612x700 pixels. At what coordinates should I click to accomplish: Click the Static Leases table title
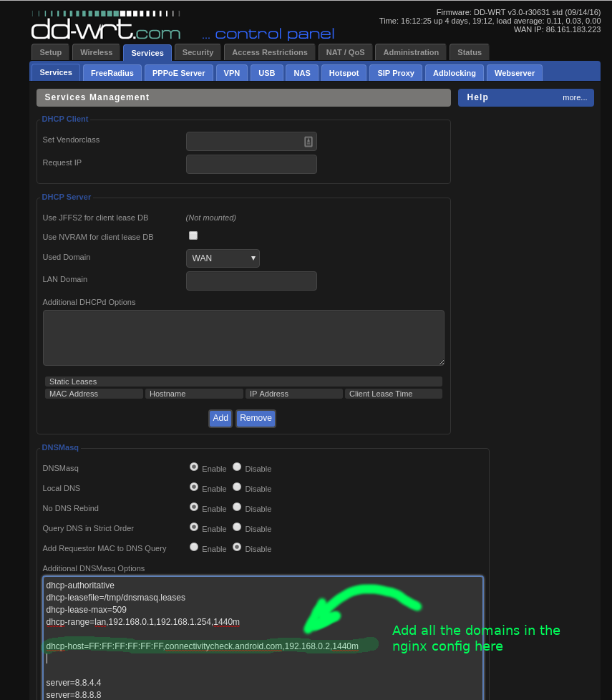tap(243, 381)
